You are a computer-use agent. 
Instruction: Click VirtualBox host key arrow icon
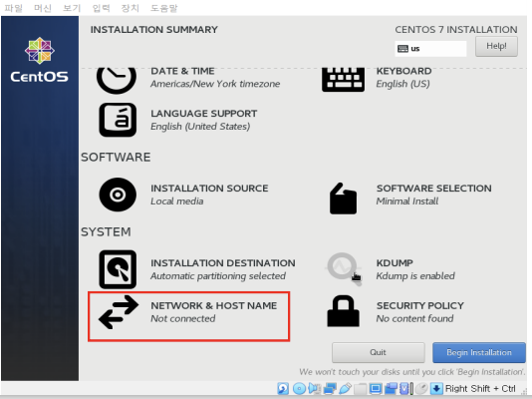tap(436, 388)
